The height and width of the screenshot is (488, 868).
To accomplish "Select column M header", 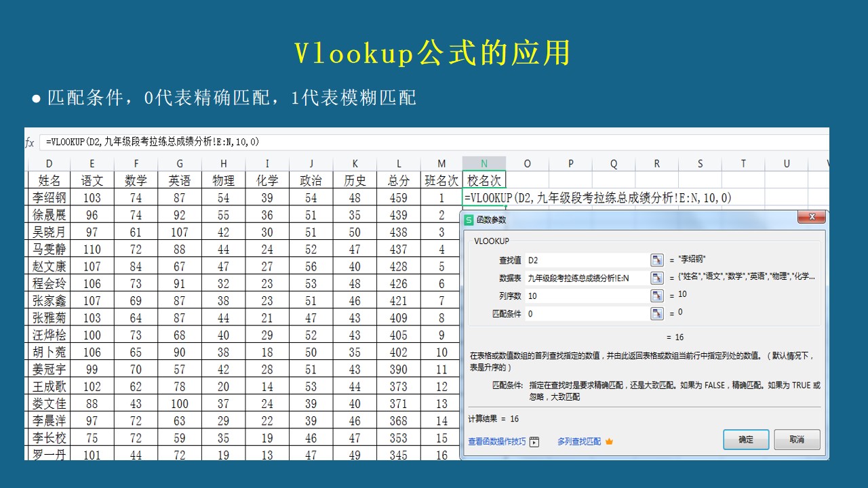I will tap(441, 163).
